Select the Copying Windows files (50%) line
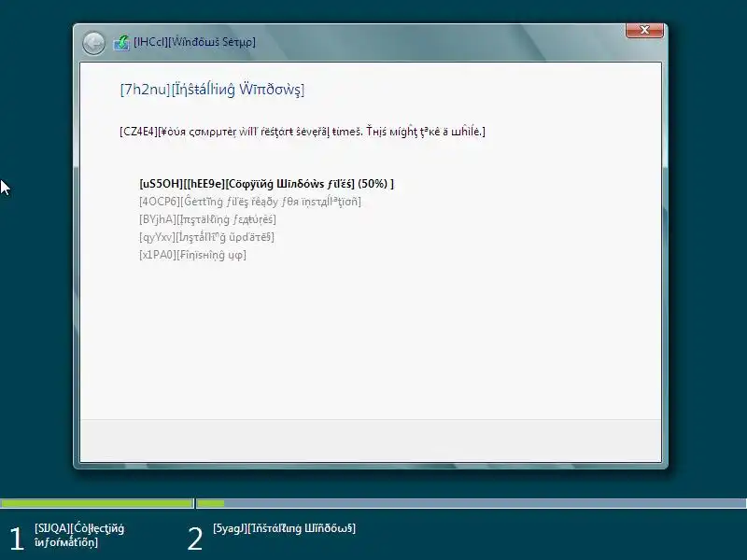The width and height of the screenshot is (747, 560). [x=267, y=184]
